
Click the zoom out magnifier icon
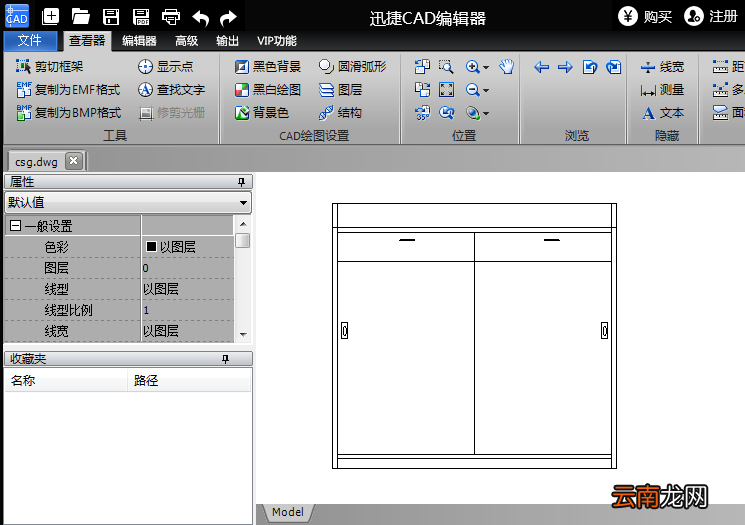tap(472, 89)
